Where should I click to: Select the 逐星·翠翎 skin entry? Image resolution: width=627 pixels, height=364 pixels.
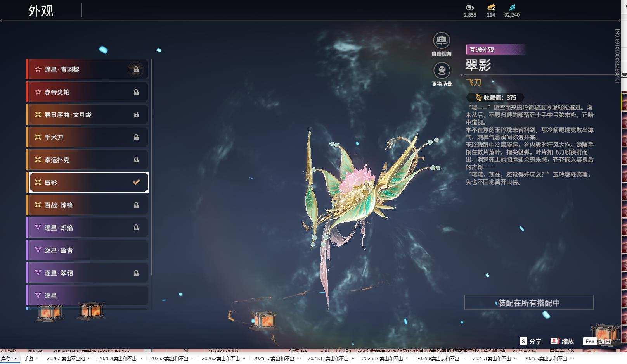88,273
